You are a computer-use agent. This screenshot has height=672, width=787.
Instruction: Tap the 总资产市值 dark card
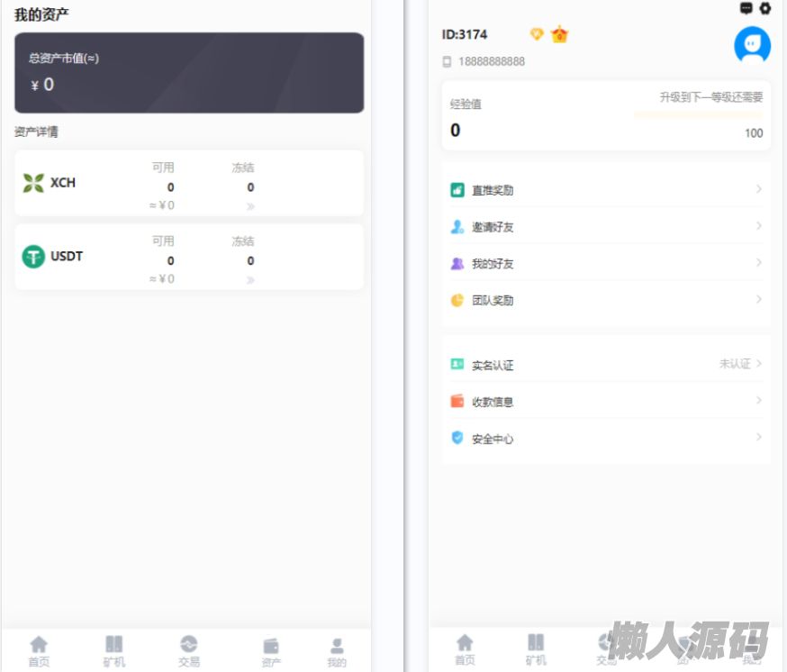[189, 73]
